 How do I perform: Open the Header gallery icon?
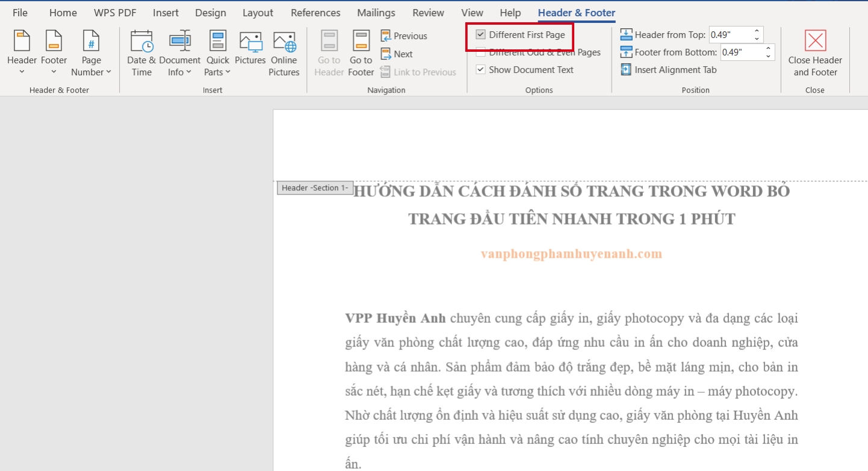(x=22, y=40)
